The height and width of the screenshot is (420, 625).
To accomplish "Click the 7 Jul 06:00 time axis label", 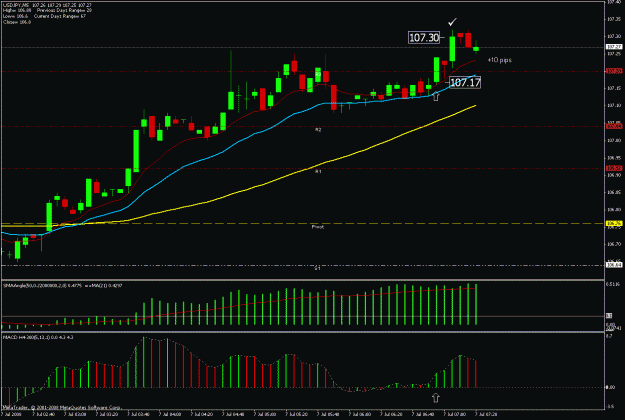I will (360, 414).
